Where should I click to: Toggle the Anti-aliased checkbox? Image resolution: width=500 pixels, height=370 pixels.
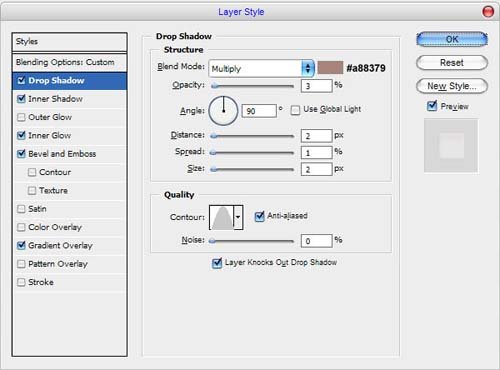[x=259, y=216]
